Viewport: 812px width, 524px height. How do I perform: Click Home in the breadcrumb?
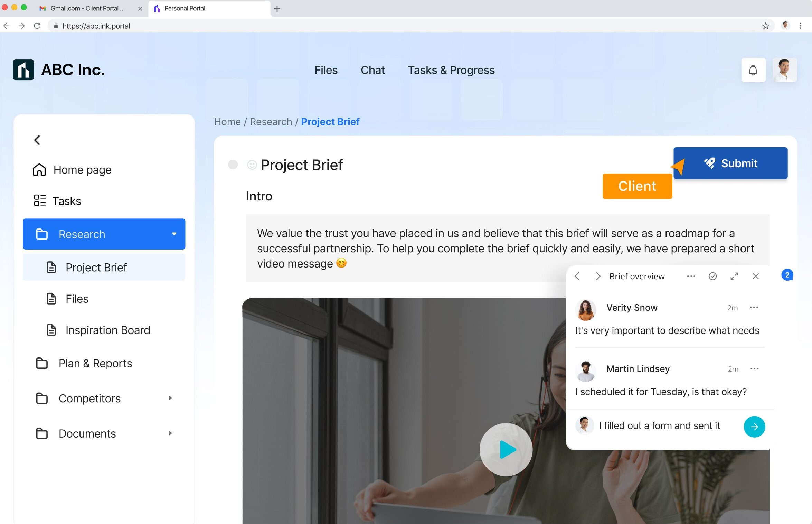pyautogui.click(x=227, y=122)
